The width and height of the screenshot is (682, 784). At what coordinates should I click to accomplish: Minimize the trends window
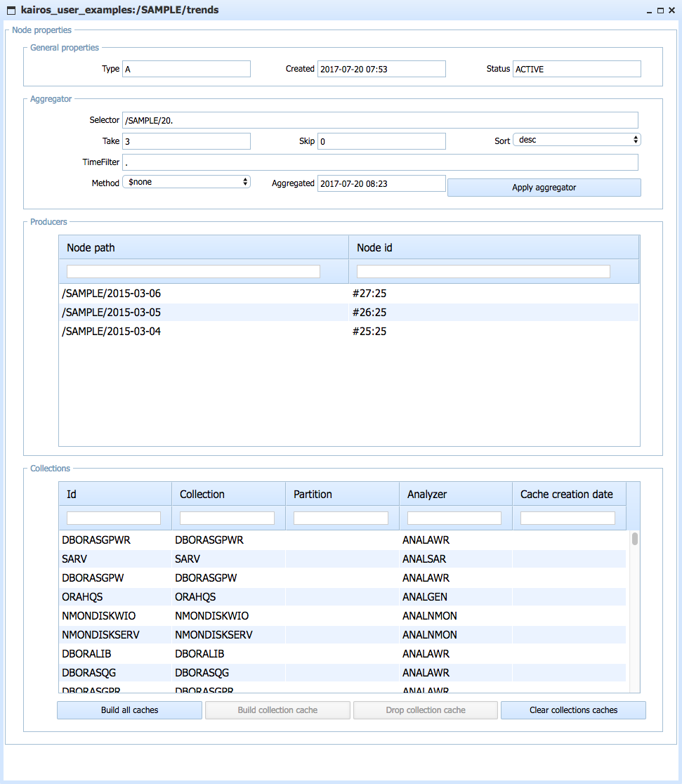tap(649, 11)
